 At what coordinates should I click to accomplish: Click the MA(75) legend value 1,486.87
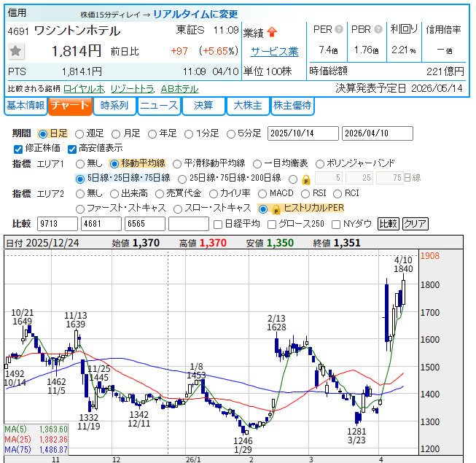52,450
